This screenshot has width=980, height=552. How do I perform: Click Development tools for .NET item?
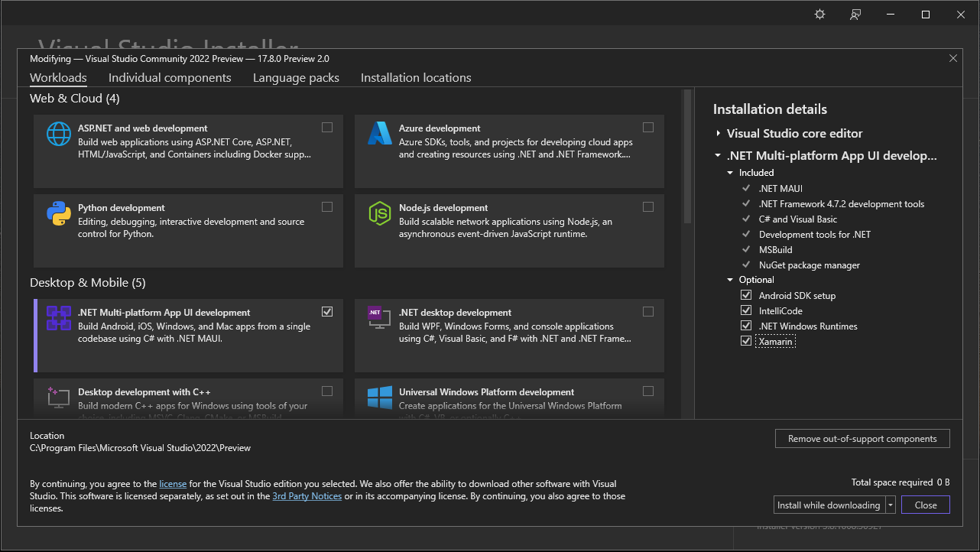815,234
